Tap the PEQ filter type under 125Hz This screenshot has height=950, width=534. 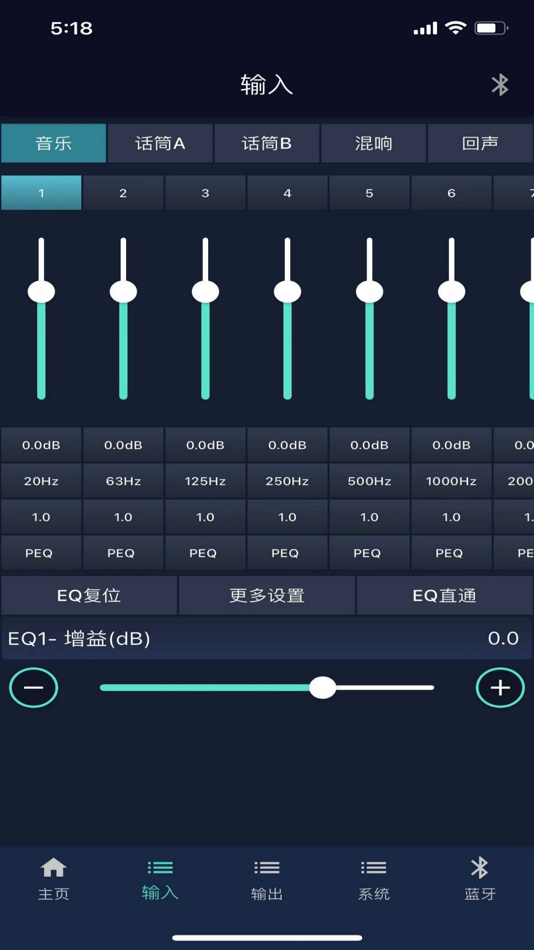coord(205,553)
